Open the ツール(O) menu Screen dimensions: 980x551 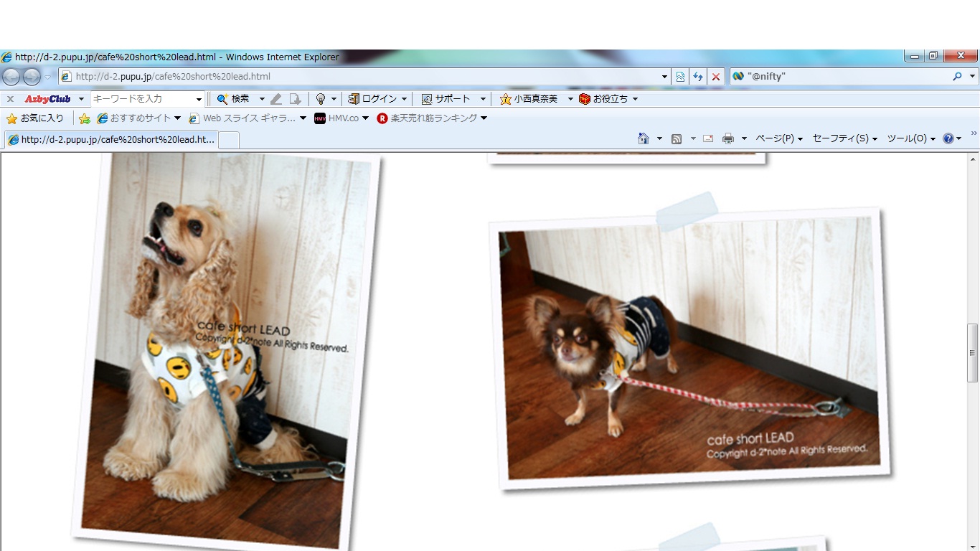(912, 138)
